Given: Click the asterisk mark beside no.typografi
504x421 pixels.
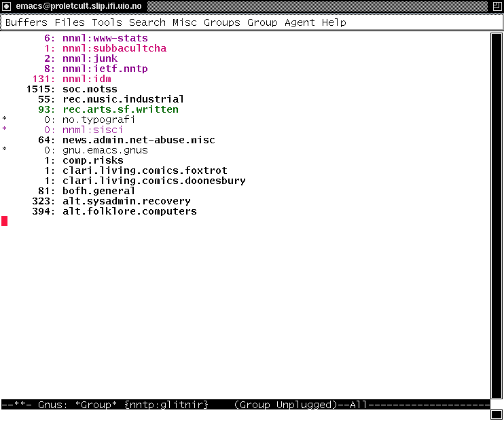Looking at the screenshot, I should pyautogui.click(x=5, y=119).
